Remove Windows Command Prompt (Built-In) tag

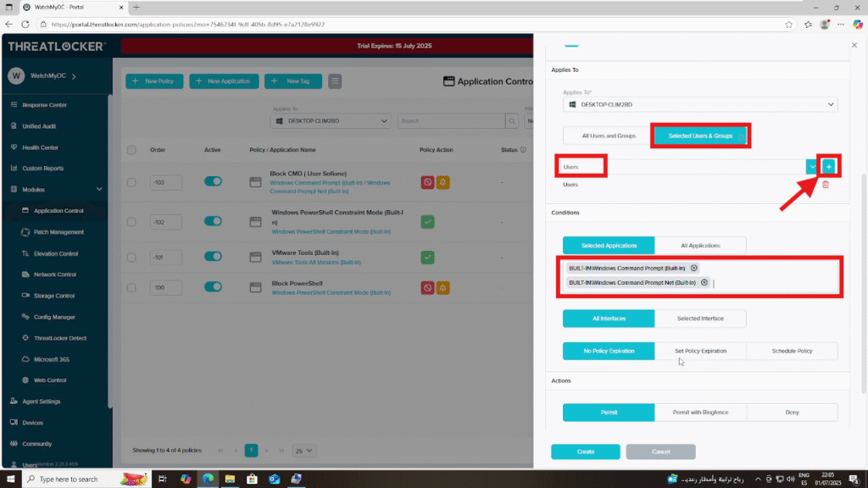[693, 268]
